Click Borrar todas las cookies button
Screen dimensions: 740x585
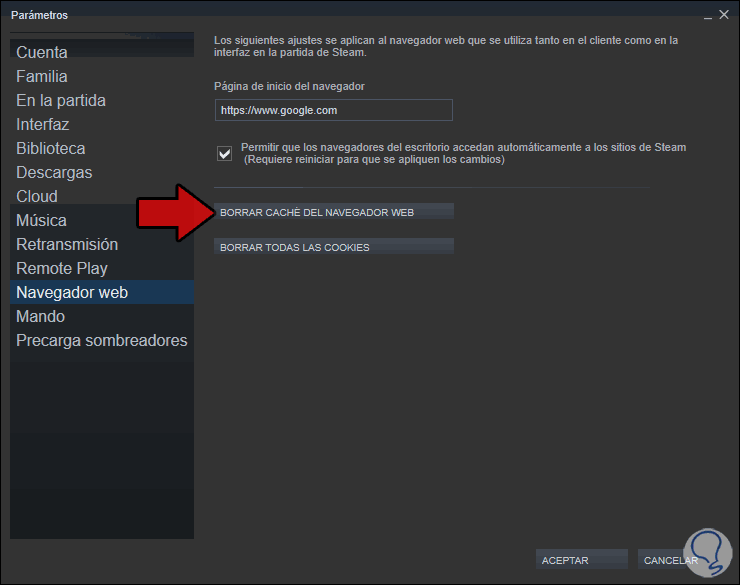tap(334, 247)
